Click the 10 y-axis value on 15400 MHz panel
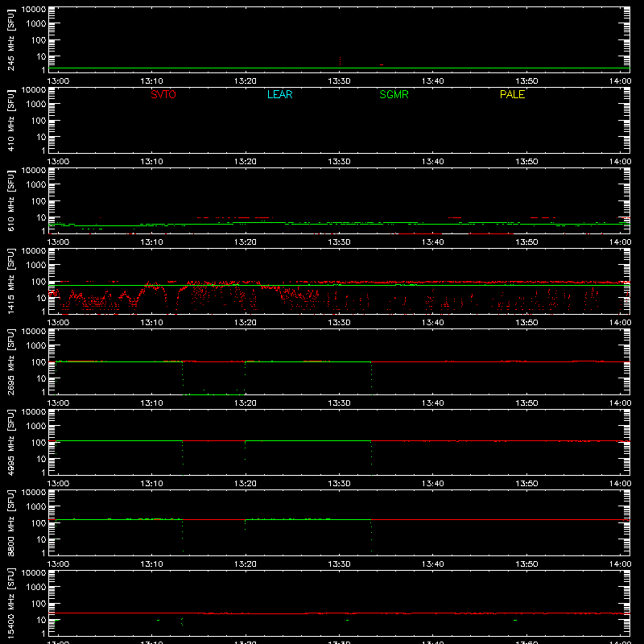The height and width of the screenshot is (644, 644). [41, 620]
